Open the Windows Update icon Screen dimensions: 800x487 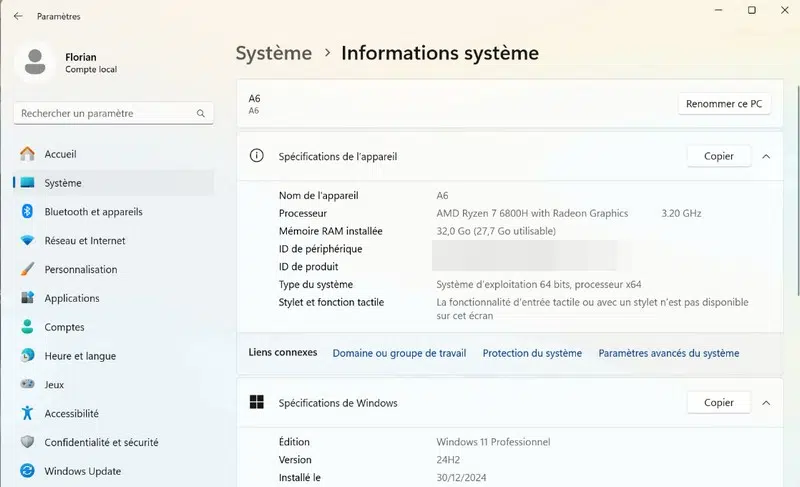click(x=27, y=471)
